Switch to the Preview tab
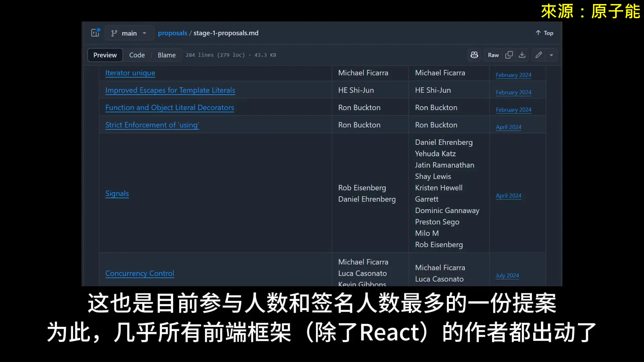Image resolution: width=644 pixels, height=362 pixels. pyautogui.click(x=105, y=55)
